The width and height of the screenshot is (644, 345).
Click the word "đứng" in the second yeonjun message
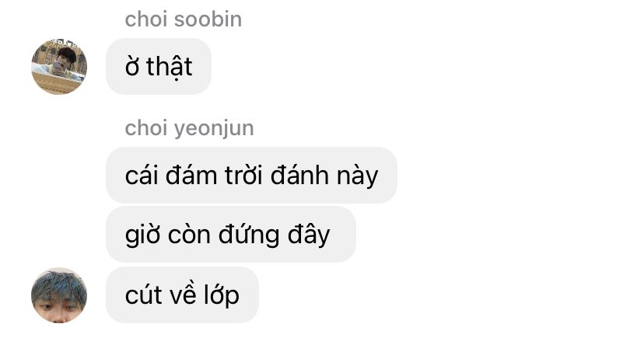(248, 235)
